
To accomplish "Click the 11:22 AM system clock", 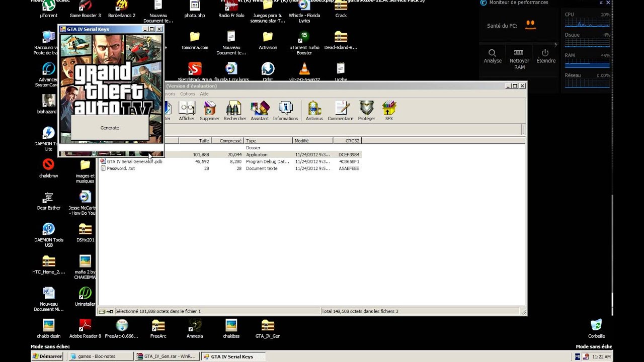I will tap(601, 356).
